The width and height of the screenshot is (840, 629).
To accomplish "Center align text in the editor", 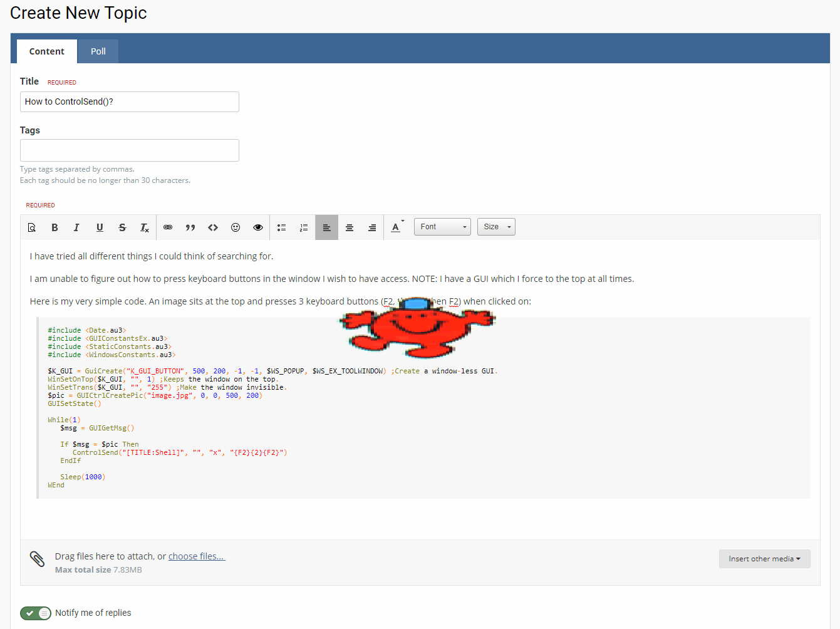I will (x=350, y=227).
